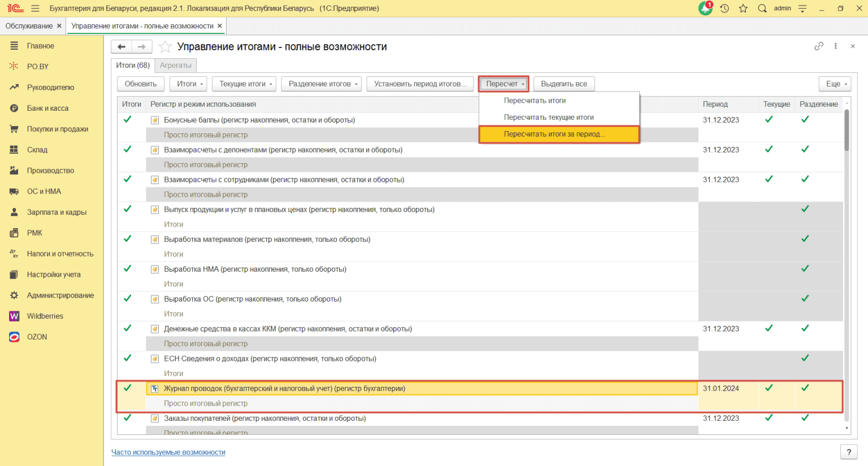Screen dimensions: 868x466
Task: Click the search magnifier icon in title bar
Action: 762,8
